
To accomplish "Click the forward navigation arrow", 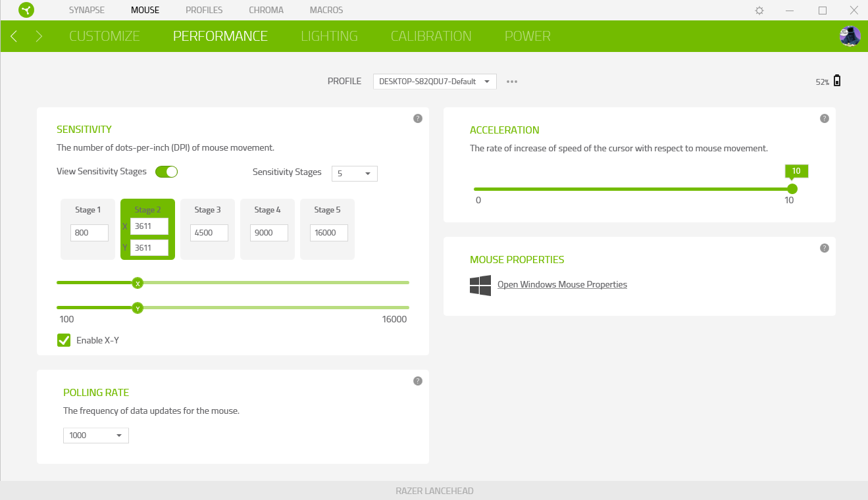I will [39, 36].
